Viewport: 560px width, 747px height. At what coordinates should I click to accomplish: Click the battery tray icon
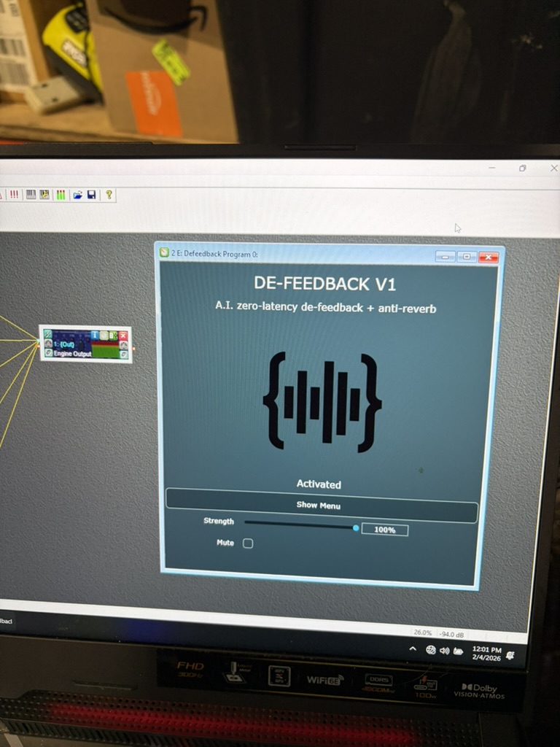coord(458,651)
